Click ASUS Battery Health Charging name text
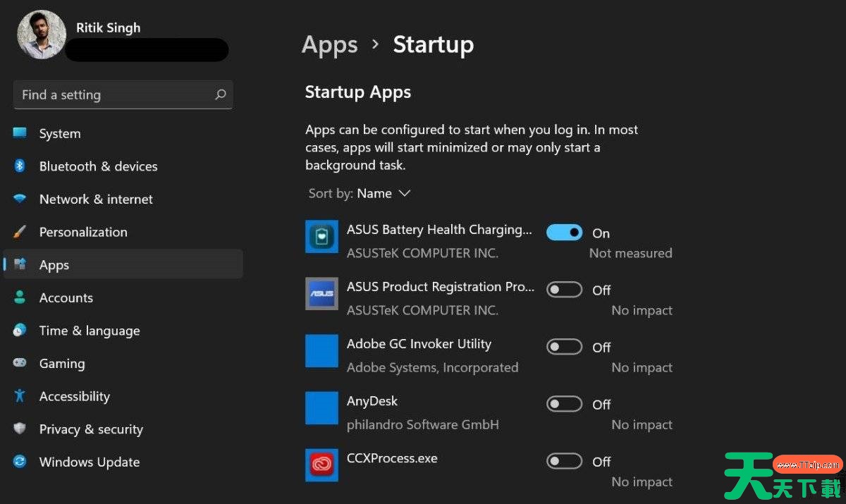846x504 pixels. tap(439, 229)
